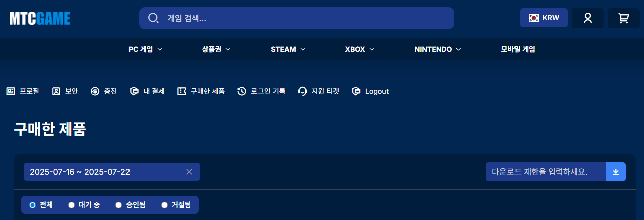Open 충전 top-up page
644x220 pixels.
tap(104, 91)
